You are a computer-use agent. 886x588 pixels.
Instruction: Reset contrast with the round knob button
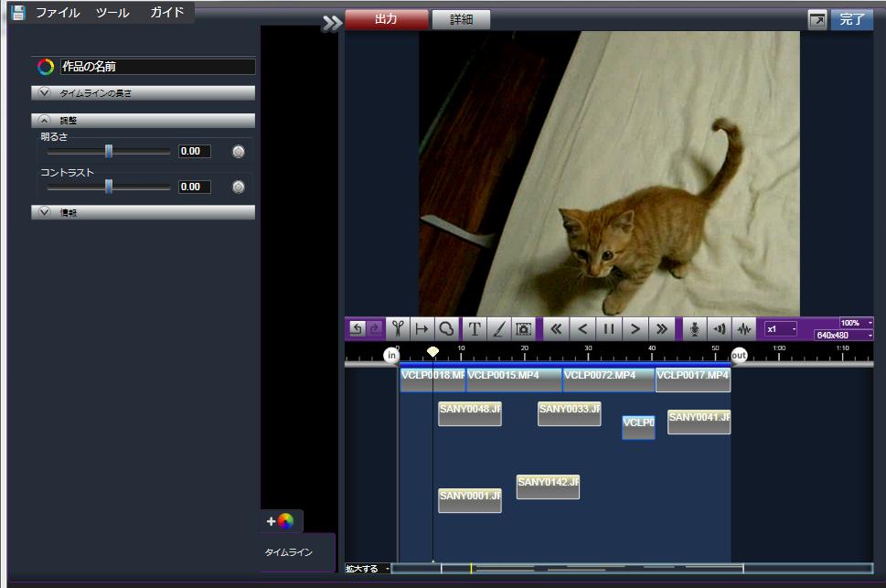(239, 187)
